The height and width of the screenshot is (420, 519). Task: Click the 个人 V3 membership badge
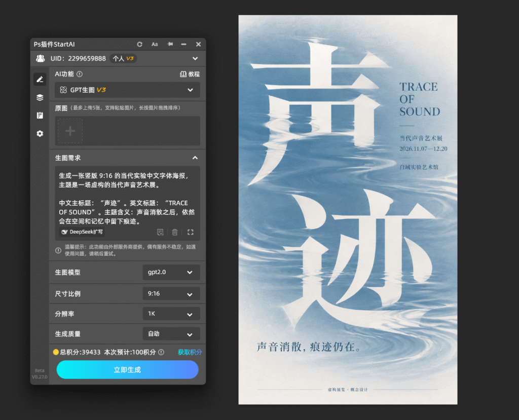(x=123, y=59)
